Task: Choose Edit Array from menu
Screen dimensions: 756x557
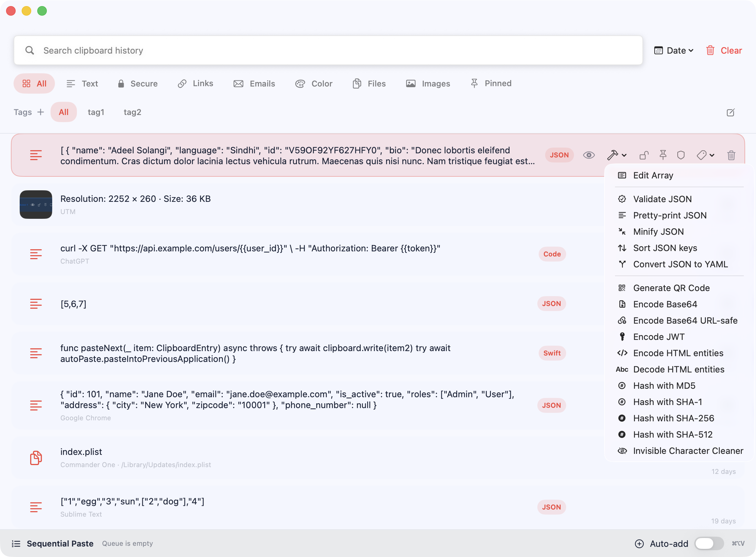Action: [679, 175]
